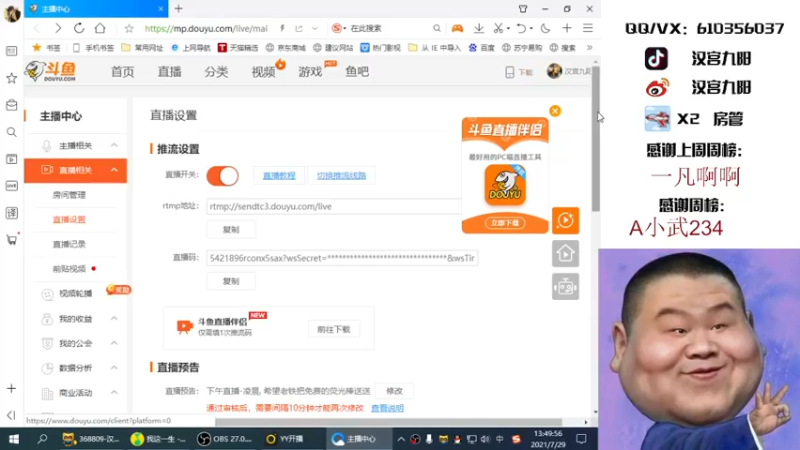Close the Douyu companion ad popup
800x450 pixels.
point(555,111)
